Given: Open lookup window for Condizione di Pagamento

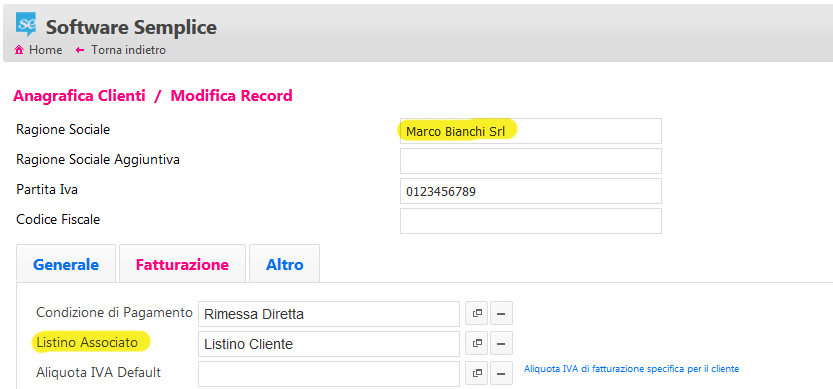Looking at the screenshot, I should click(477, 314).
